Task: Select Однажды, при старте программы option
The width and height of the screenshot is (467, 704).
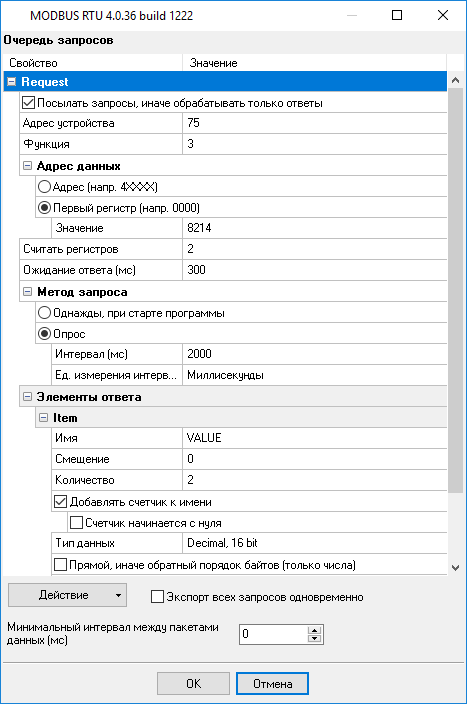Action: click(x=44, y=312)
